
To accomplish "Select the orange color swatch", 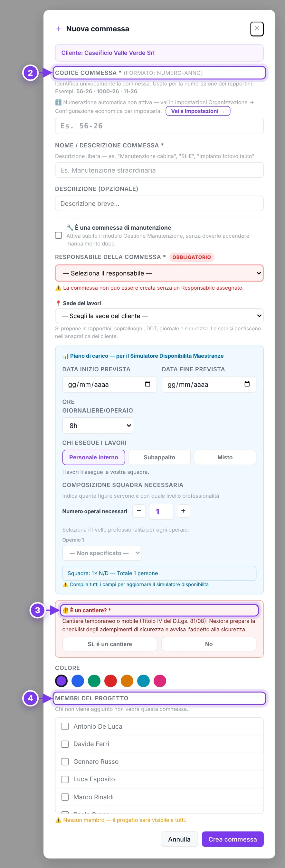I will (127, 681).
